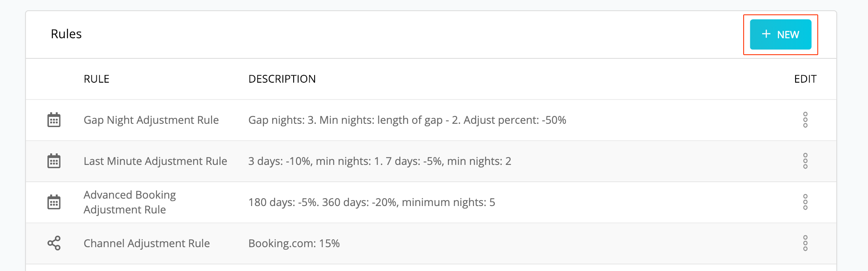Click the Gap nights description text

point(407,120)
